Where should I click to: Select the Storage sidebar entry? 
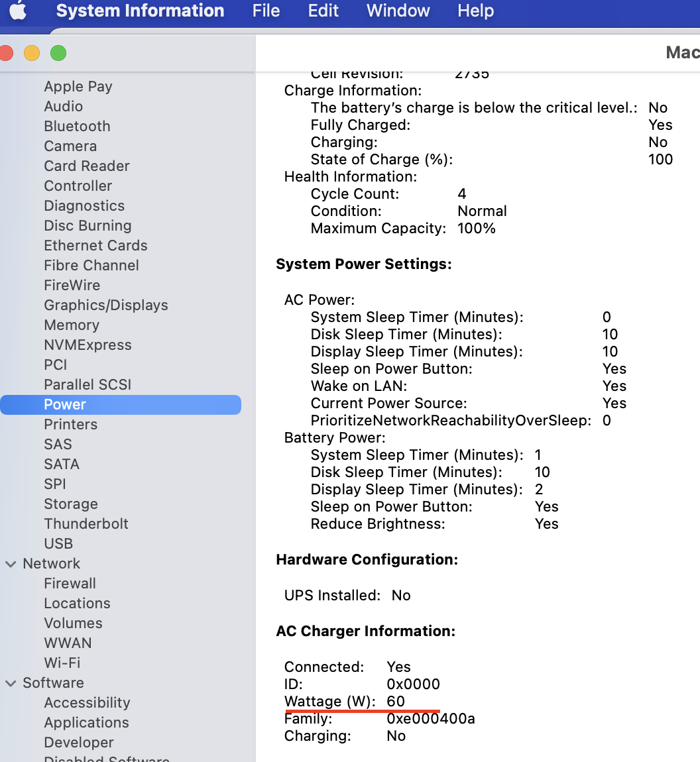(x=71, y=504)
